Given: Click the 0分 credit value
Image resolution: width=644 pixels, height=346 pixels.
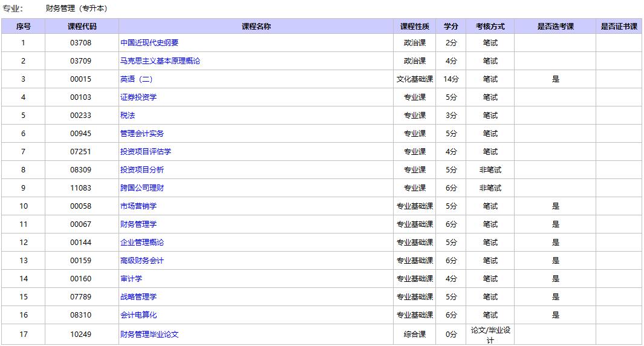Looking at the screenshot, I should pyautogui.click(x=451, y=334).
